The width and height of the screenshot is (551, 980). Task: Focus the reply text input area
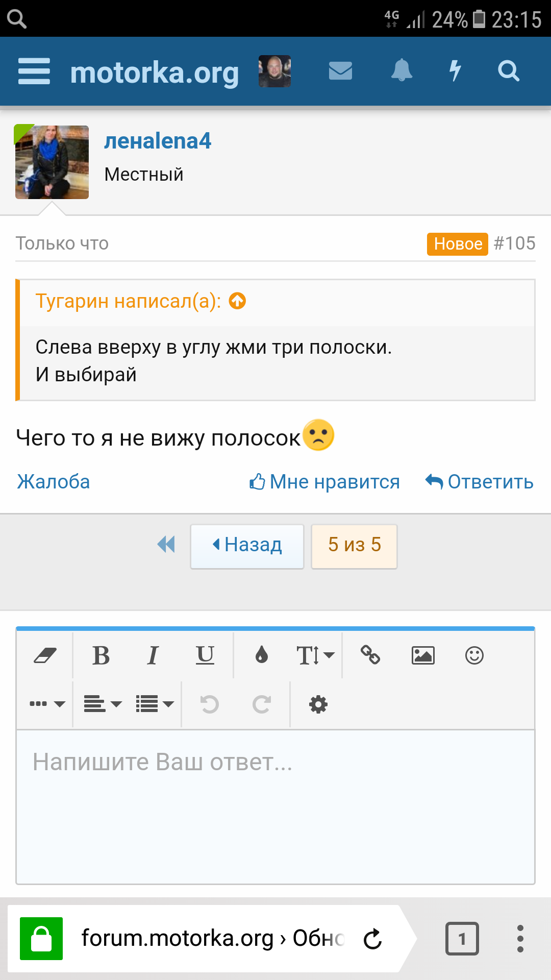point(275,806)
